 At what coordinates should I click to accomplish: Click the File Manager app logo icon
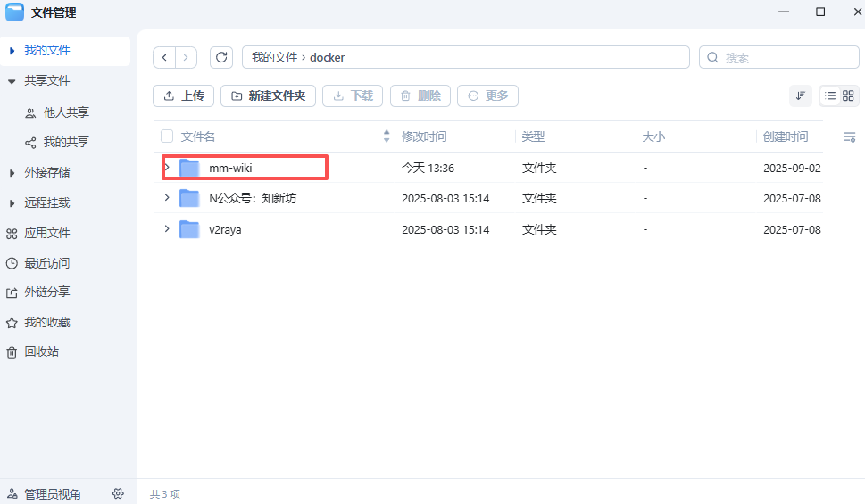pyautogui.click(x=15, y=12)
